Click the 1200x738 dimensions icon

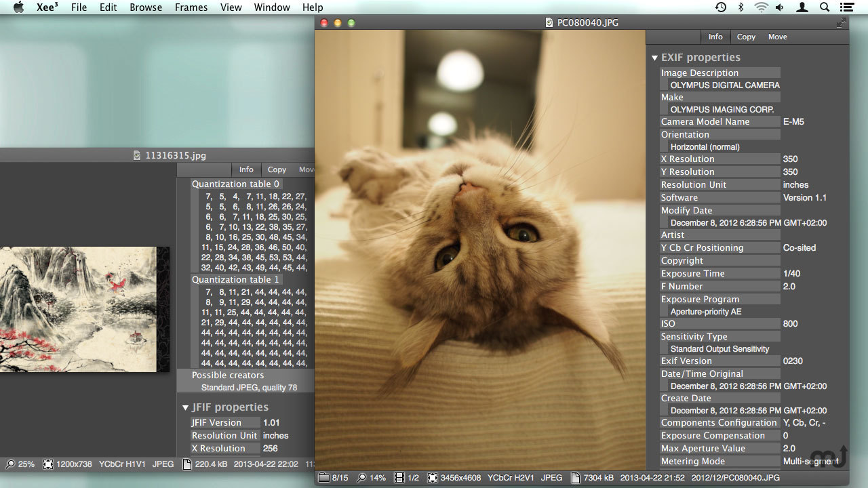48,464
